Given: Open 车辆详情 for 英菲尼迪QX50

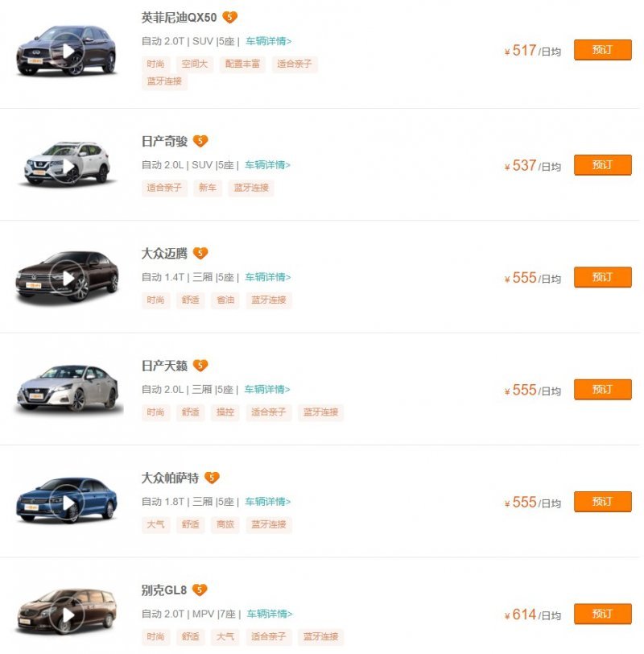Looking at the screenshot, I should point(269,41).
